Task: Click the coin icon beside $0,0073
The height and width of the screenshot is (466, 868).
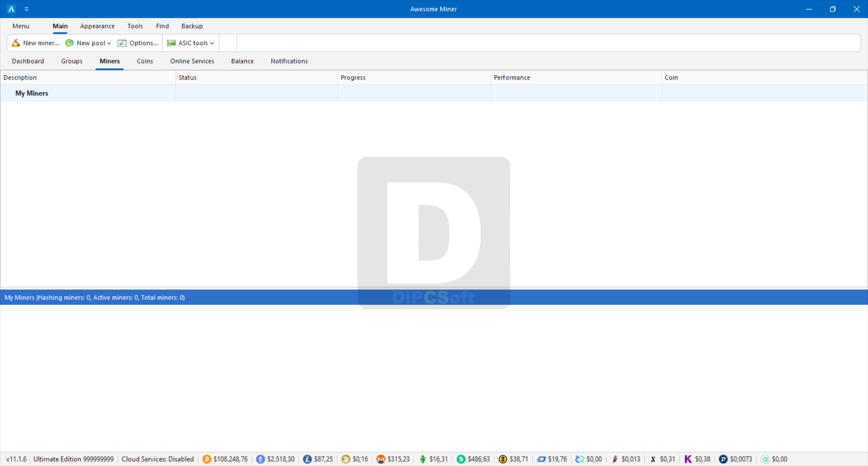Action: click(723, 459)
